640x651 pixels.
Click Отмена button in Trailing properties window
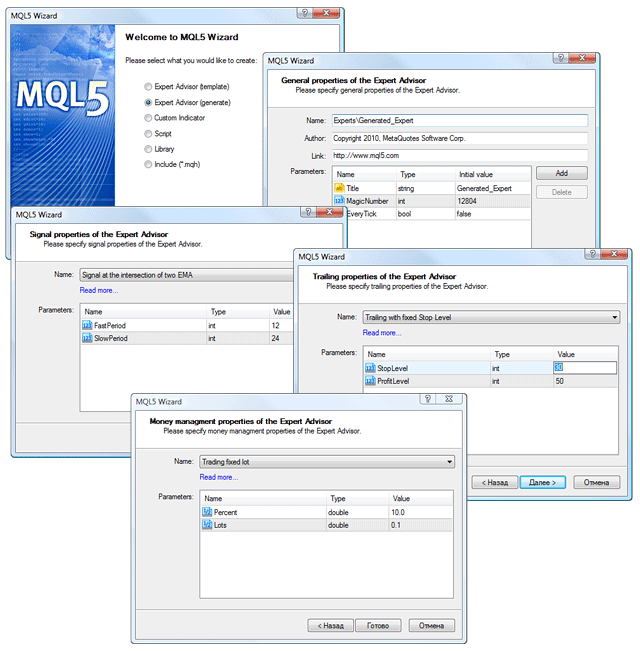tap(596, 482)
